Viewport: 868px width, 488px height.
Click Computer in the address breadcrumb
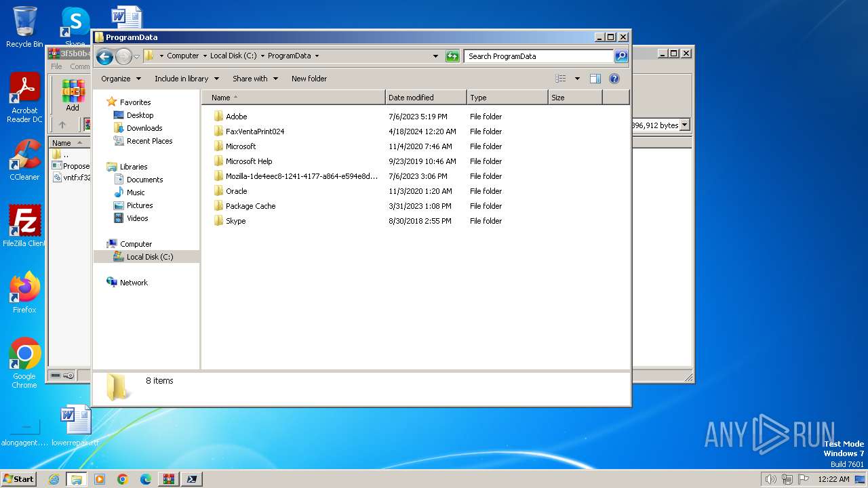coord(183,56)
